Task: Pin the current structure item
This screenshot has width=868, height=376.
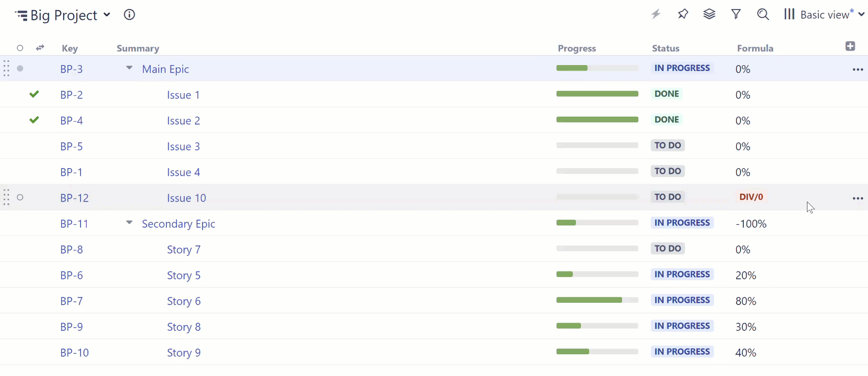Action: (683, 14)
